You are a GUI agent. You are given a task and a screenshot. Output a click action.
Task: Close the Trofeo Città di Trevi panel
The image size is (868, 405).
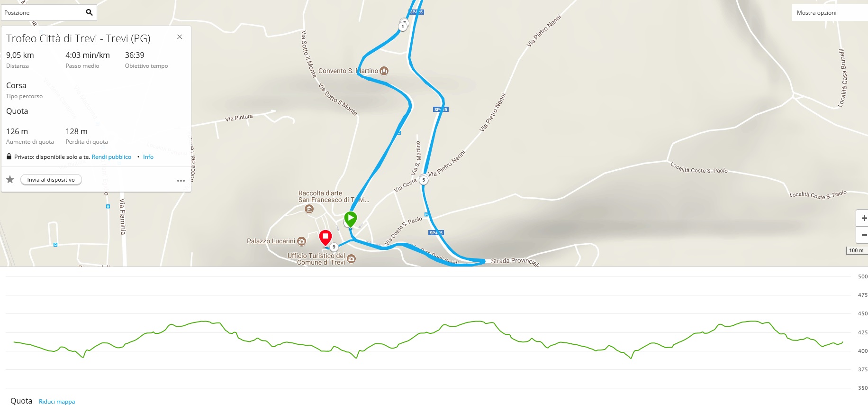coord(180,37)
